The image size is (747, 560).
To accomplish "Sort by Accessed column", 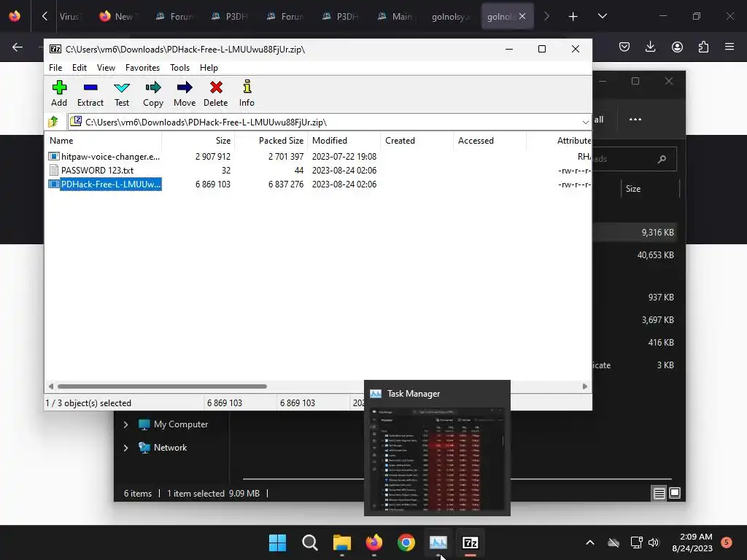I will click(x=489, y=141).
